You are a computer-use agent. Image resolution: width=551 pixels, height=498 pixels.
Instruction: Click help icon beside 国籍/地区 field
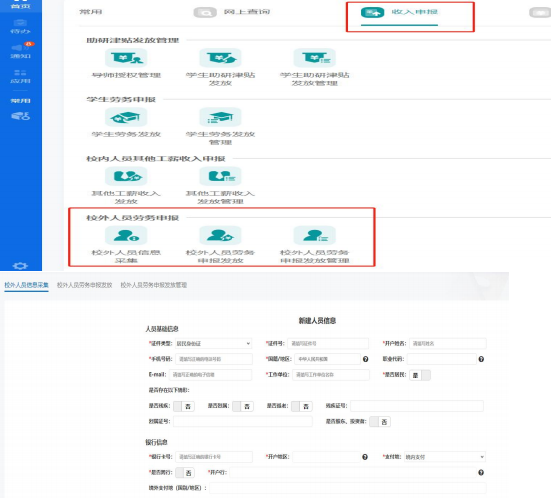tap(365, 359)
